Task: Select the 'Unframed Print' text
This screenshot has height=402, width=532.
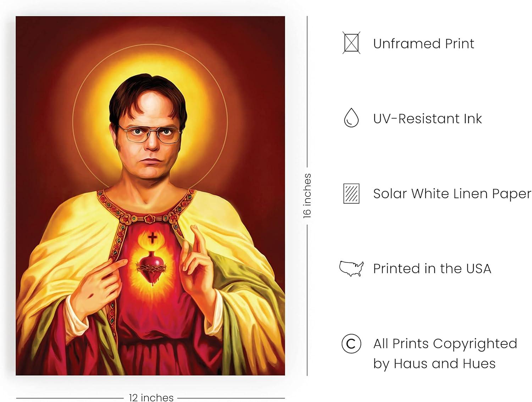Action: 423,44
